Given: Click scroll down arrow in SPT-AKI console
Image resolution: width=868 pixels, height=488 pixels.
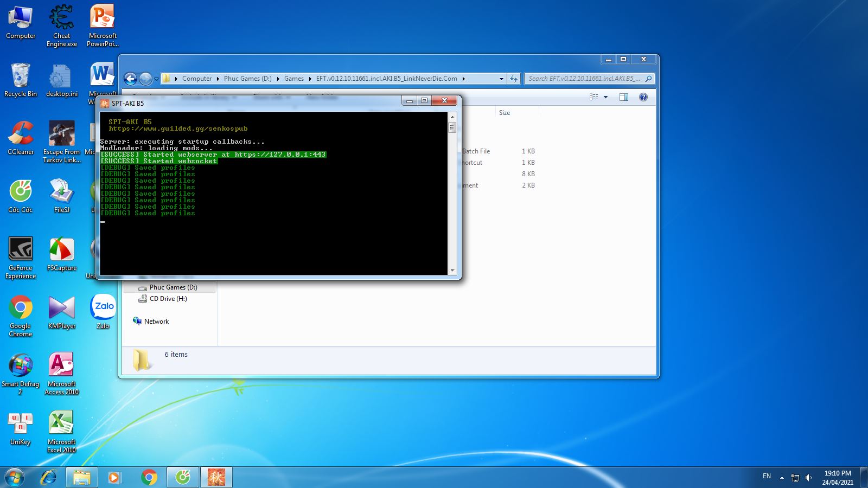Looking at the screenshot, I should [x=452, y=270].
